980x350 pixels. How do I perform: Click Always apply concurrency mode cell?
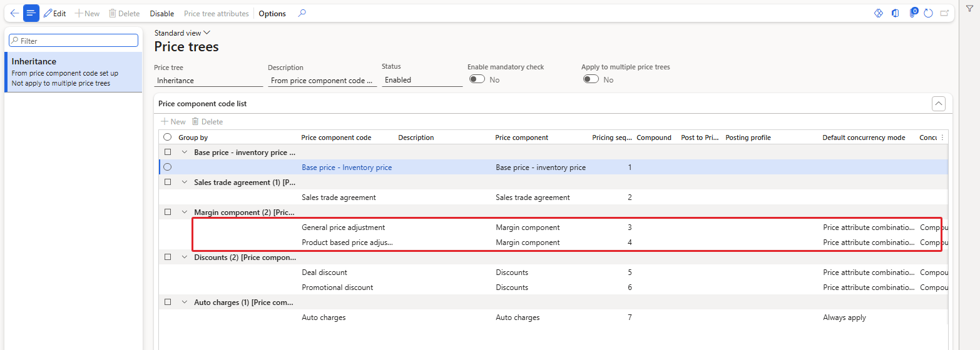click(x=844, y=317)
